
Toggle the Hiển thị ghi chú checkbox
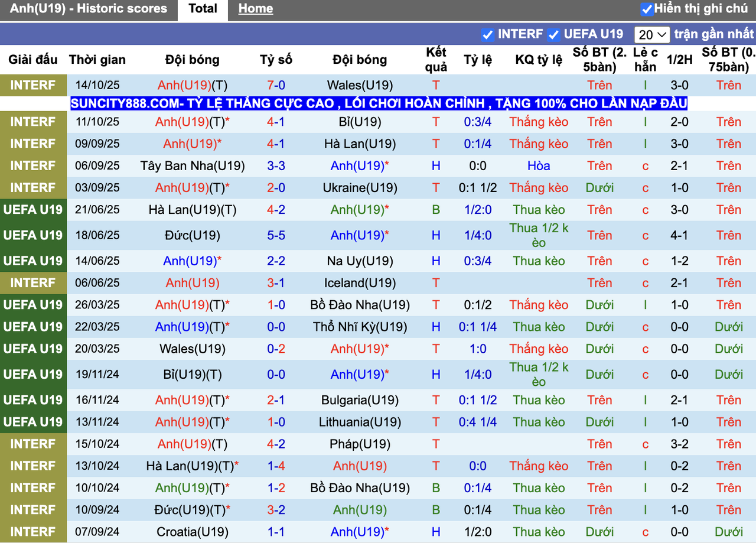pyautogui.click(x=647, y=9)
